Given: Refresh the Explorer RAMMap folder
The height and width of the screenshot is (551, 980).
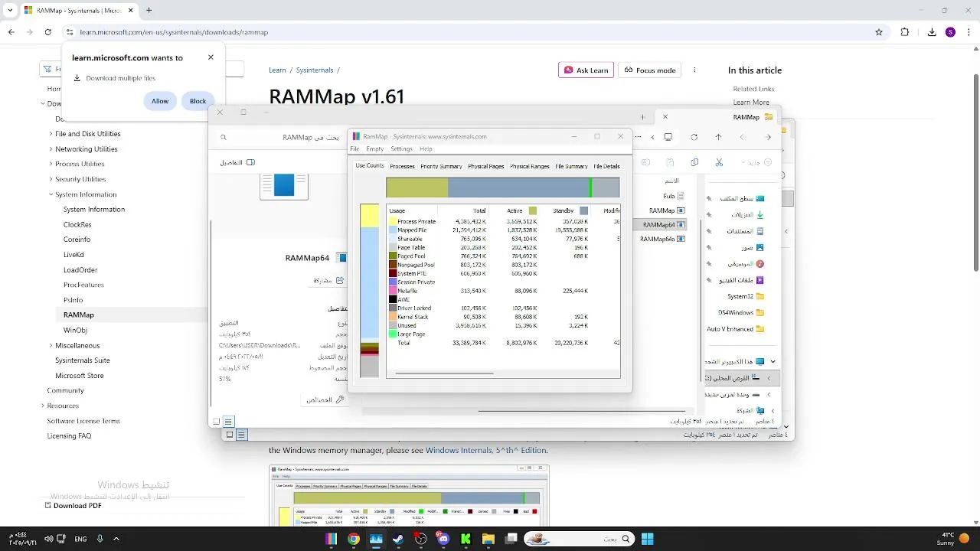Looking at the screenshot, I should tap(694, 137).
